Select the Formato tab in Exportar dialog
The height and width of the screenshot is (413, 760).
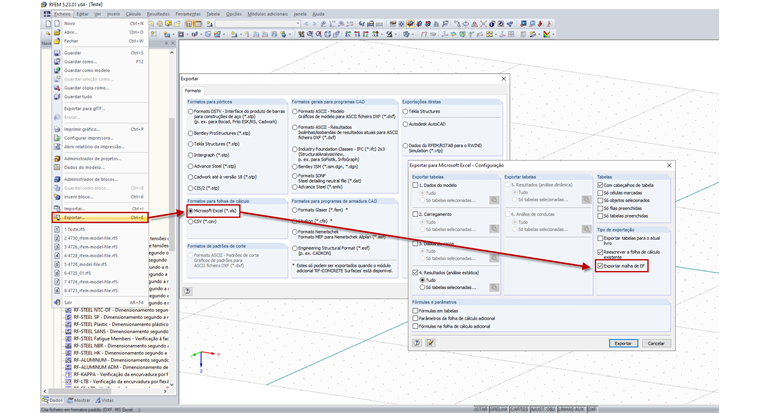tap(193, 91)
